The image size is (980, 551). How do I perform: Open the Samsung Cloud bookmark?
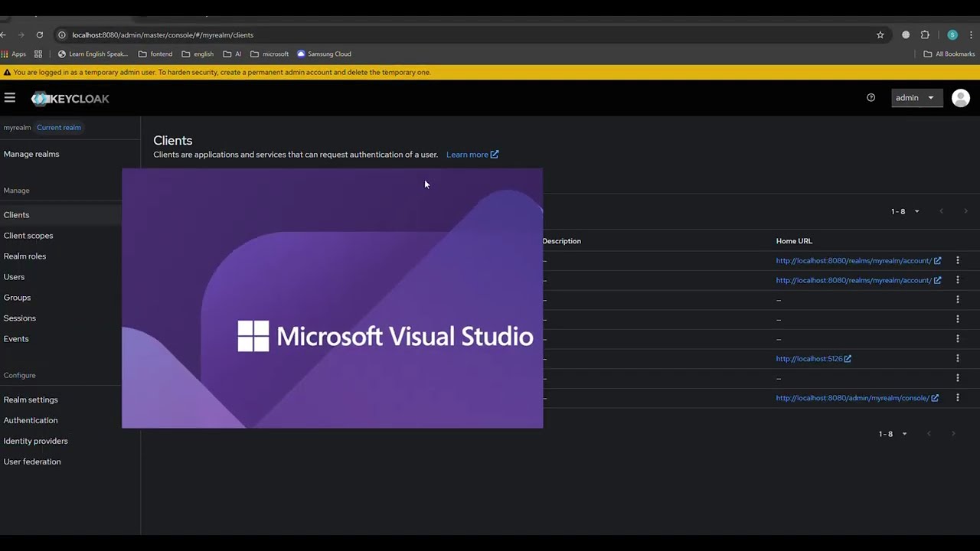324,54
